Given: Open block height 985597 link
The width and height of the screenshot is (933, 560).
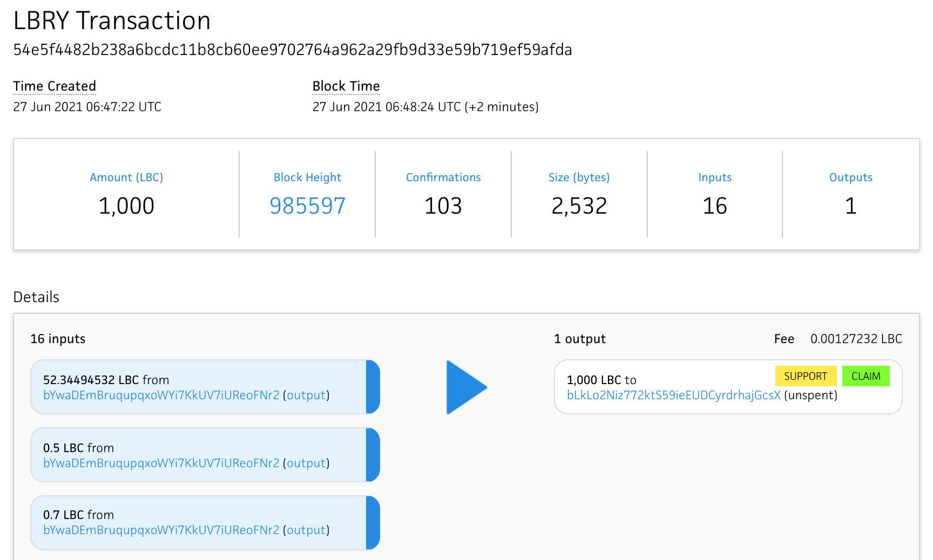Looking at the screenshot, I should (x=307, y=206).
